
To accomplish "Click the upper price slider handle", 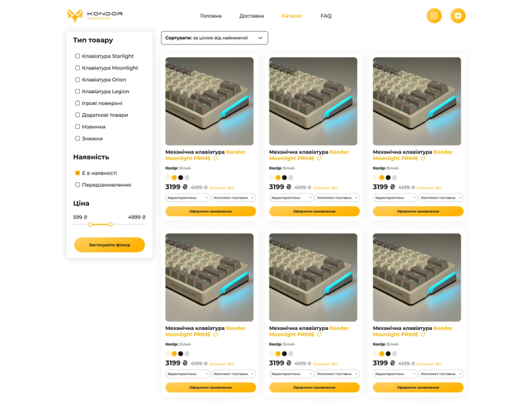I will (x=110, y=224).
